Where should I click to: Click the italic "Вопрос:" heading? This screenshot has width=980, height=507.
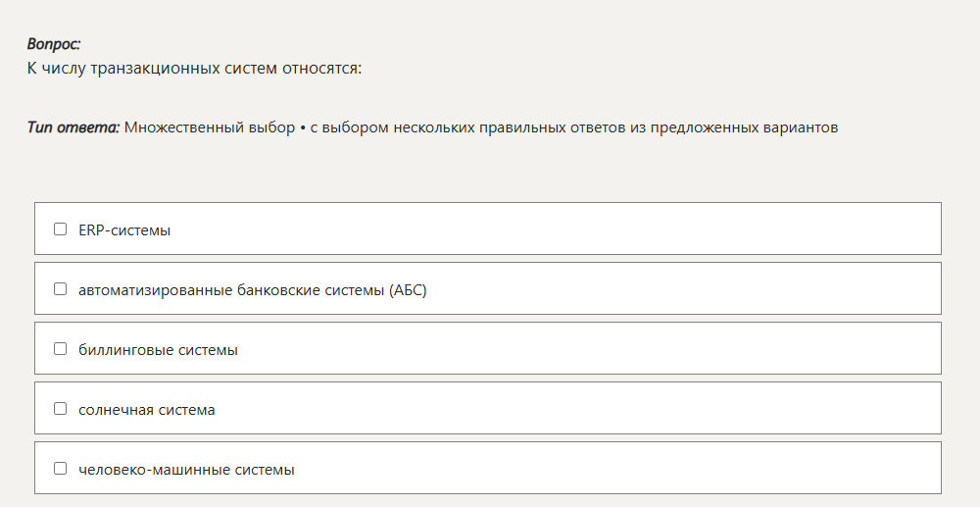tap(54, 44)
